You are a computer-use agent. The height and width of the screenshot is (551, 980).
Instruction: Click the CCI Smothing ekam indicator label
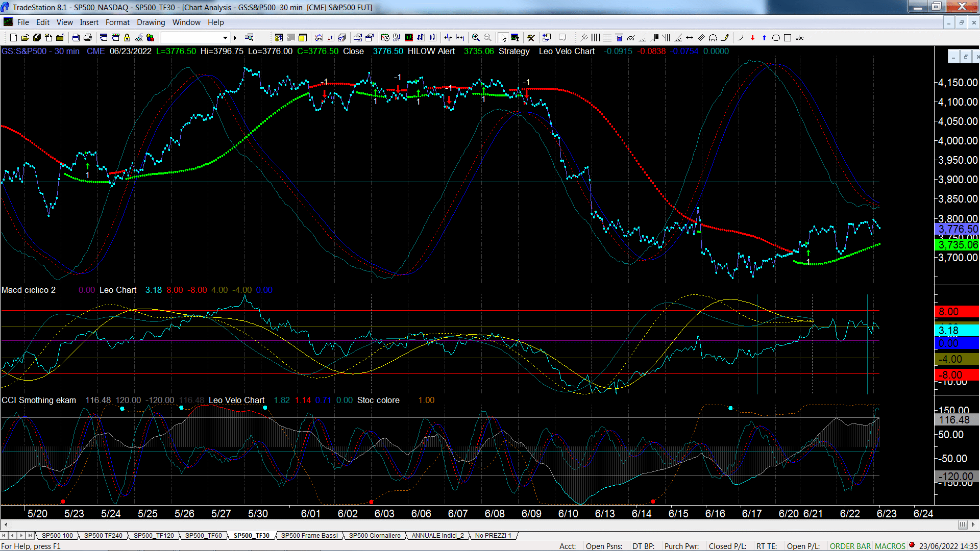click(x=39, y=400)
